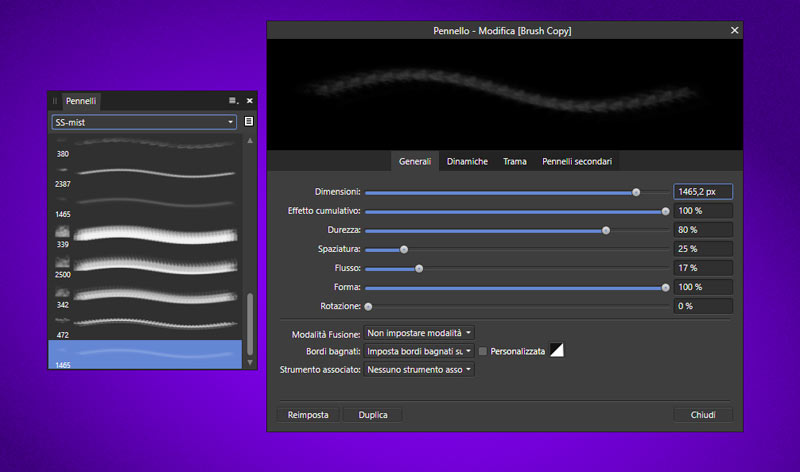Viewport: 800px width, 472px height.
Task: Switch to the Generali tab
Action: 415,161
